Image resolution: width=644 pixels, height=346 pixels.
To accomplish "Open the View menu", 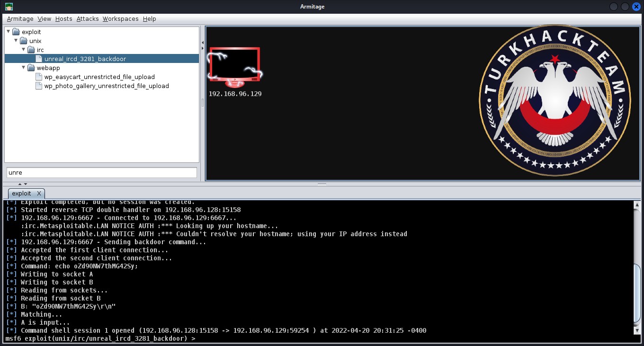I will 44,19.
